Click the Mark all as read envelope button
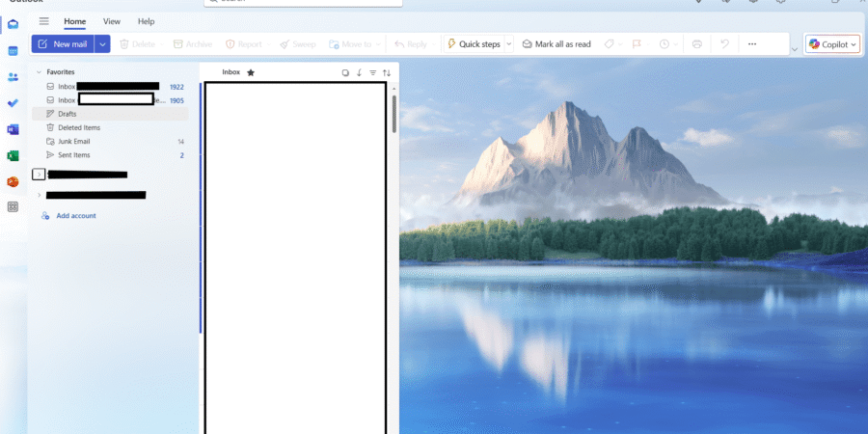This screenshot has height=434, width=868. coord(556,44)
